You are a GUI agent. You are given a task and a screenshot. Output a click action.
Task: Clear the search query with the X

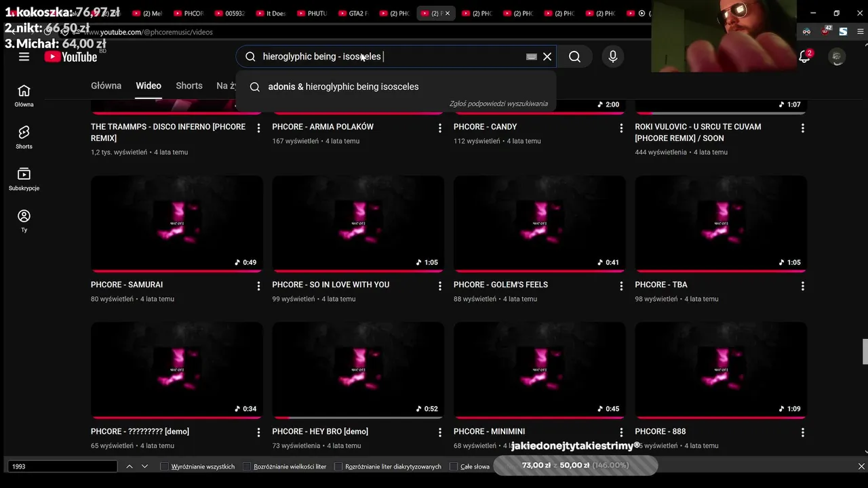click(x=547, y=57)
